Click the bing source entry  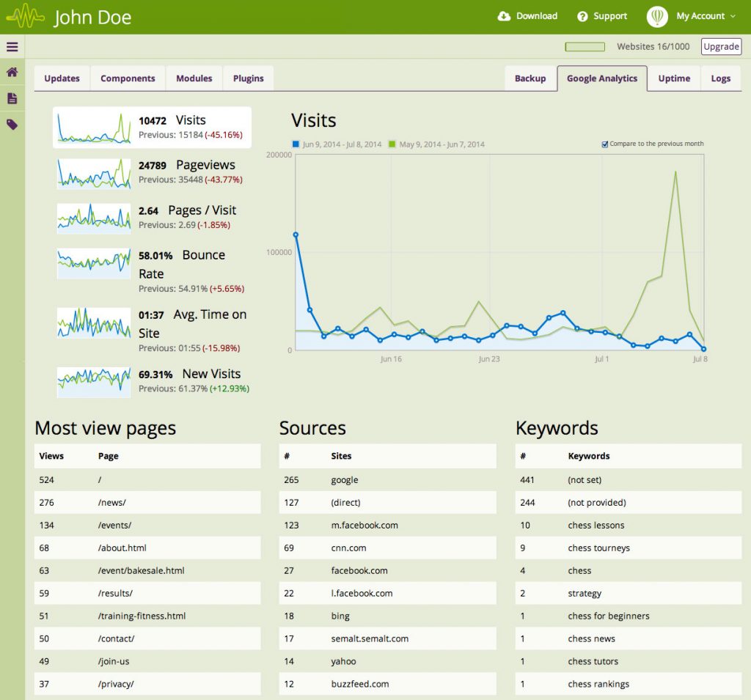point(340,616)
